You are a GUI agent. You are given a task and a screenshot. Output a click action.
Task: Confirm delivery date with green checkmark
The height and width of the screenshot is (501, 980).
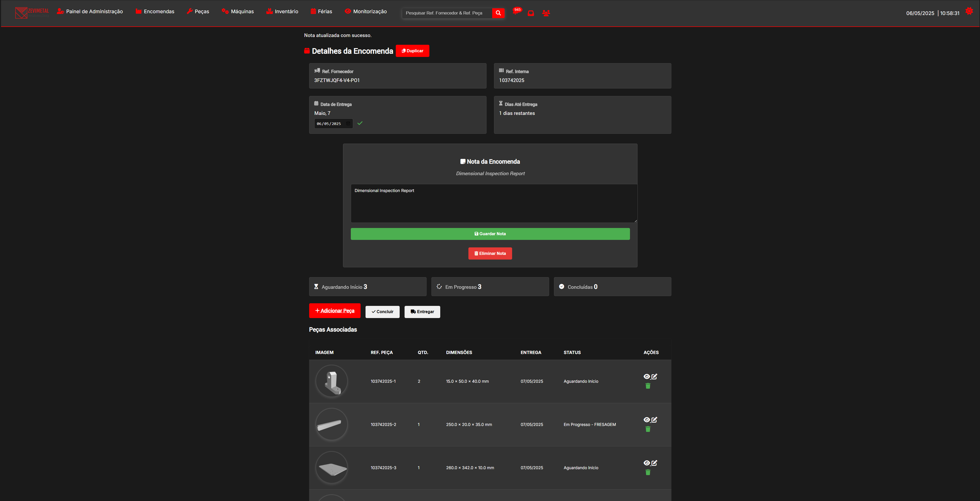point(360,123)
